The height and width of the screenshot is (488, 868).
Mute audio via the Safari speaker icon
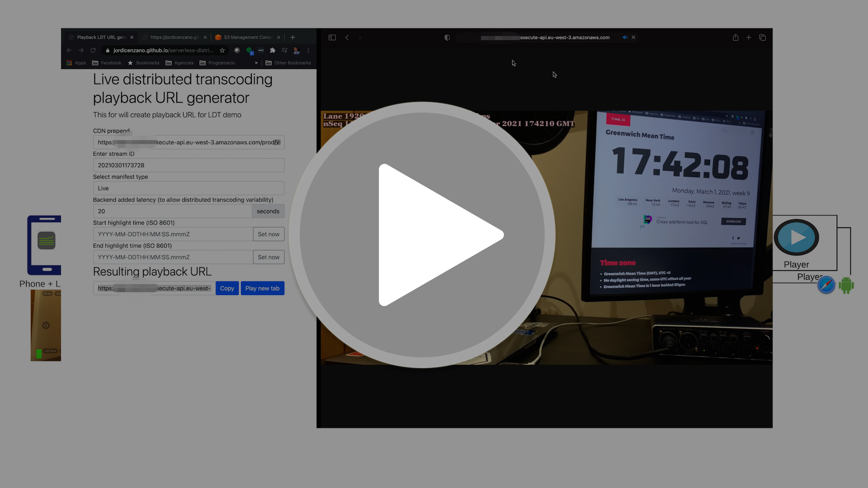625,38
